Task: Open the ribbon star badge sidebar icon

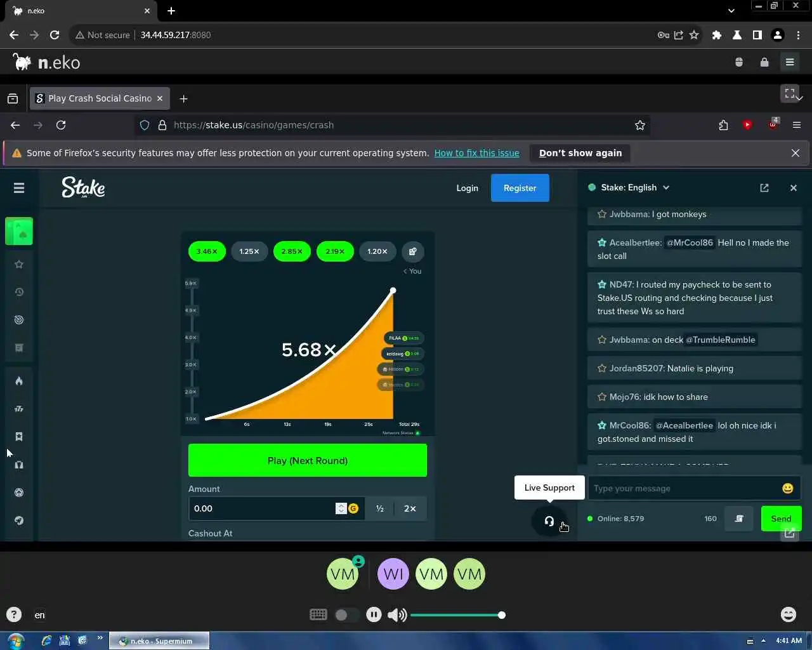Action: click(19, 437)
